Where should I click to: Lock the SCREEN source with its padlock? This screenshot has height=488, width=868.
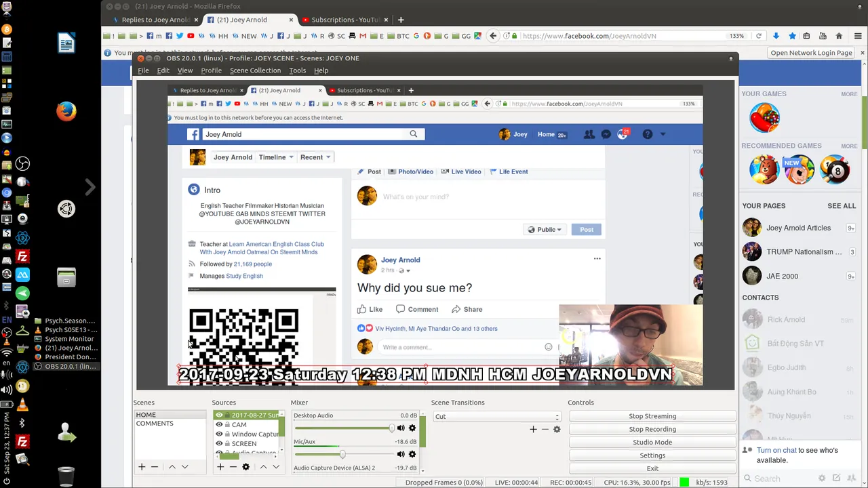point(228,444)
